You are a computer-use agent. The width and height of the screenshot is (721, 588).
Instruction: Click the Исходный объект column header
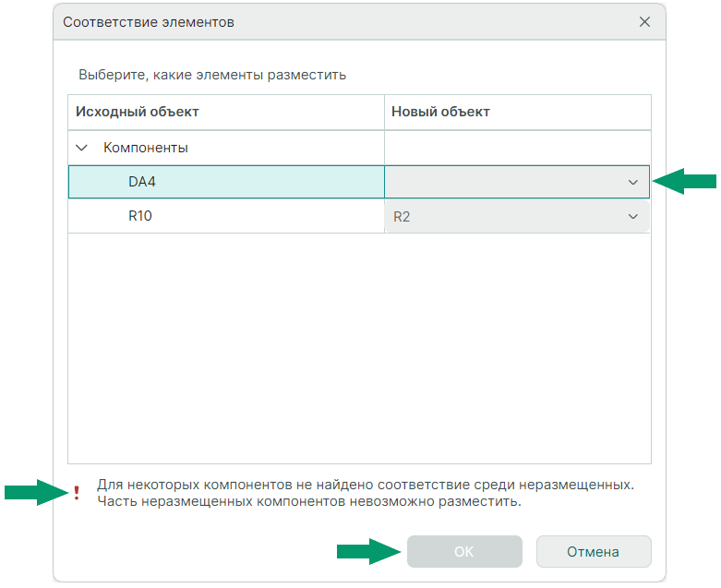pos(138,112)
